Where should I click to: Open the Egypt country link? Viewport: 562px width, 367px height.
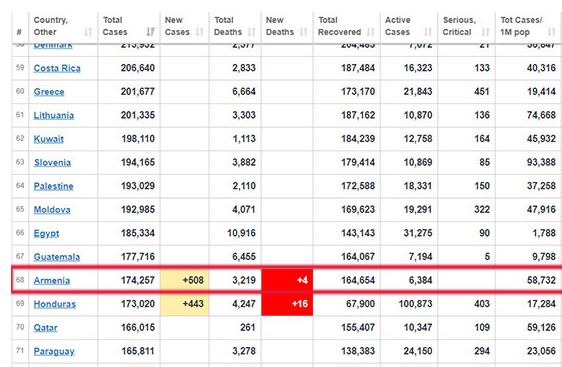pos(46,233)
